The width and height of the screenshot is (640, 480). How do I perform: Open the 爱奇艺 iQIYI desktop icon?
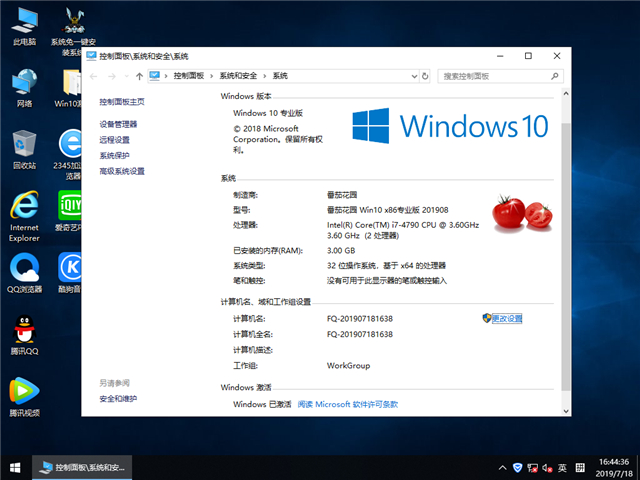[69, 211]
